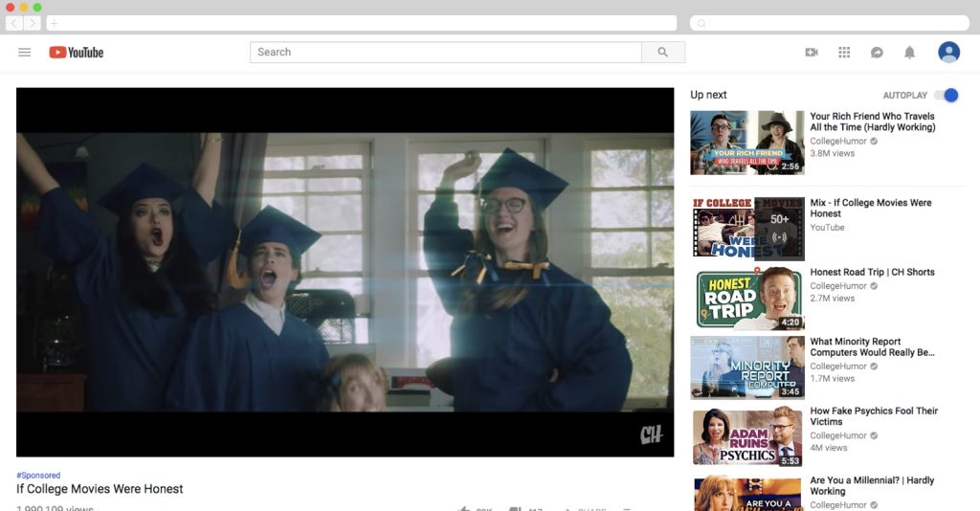Open the Your Rich Friend Who Travels thumbnail
Viewport: 980px width, 511px height.
click(x=747, y=143)
